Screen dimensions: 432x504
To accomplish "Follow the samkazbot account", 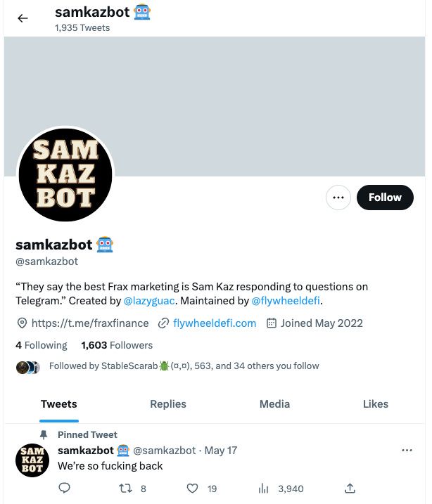I will (x=385, y=198).
